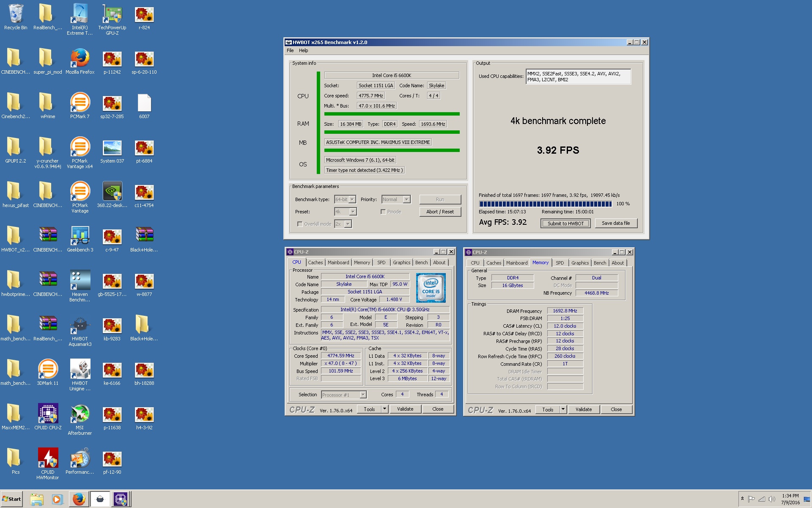
Task: Open CPUID HWMonitor shortcut
Action: click(48, 464)
